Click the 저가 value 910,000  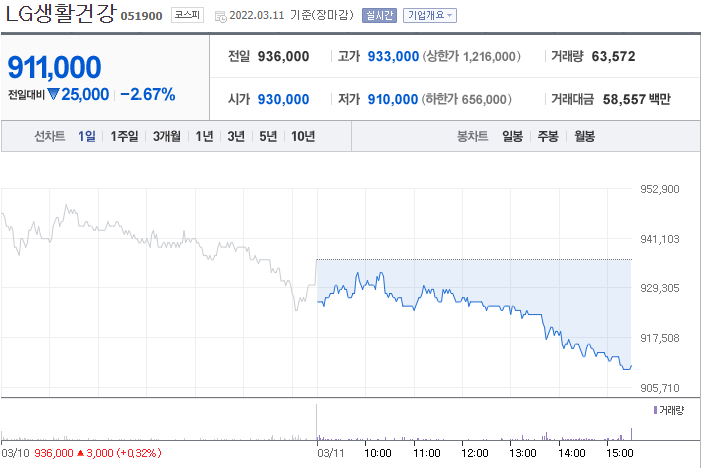click(x=393, y=99)
